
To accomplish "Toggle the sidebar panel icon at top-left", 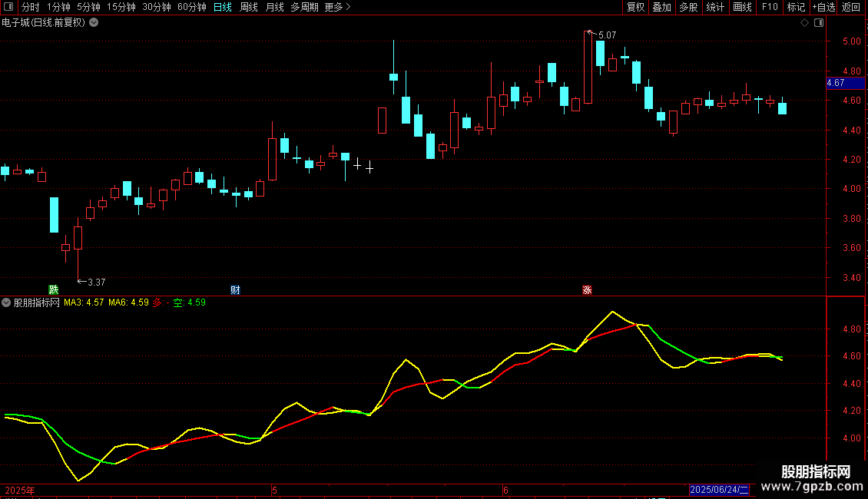I will pos(8,7).
